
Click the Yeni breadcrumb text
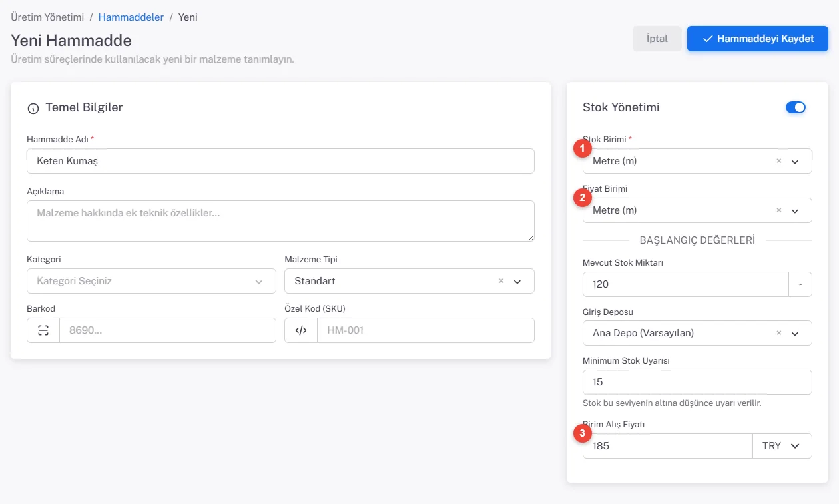(x=188, y=17)
